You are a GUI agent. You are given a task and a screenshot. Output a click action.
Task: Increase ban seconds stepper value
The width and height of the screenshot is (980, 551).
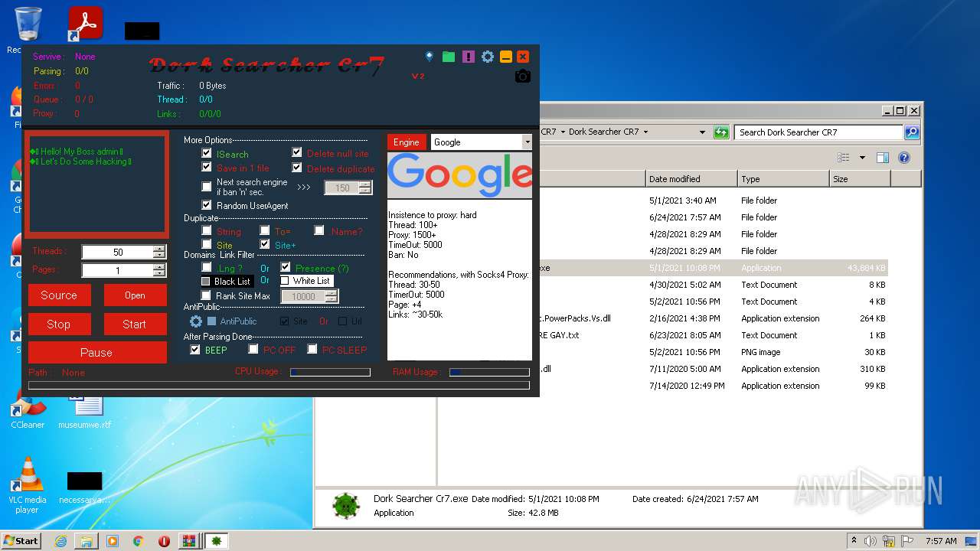(x=364, y=184)
